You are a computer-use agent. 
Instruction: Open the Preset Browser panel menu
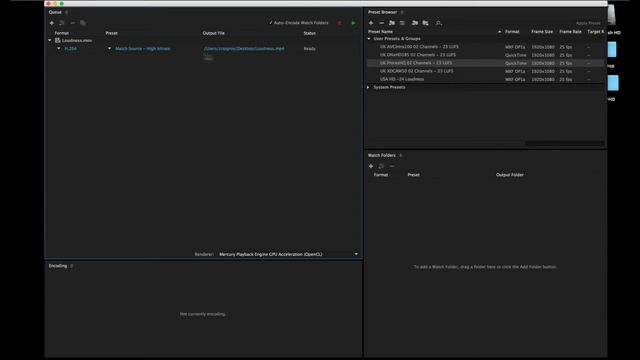pyautogui.click(x=402, y=12)
